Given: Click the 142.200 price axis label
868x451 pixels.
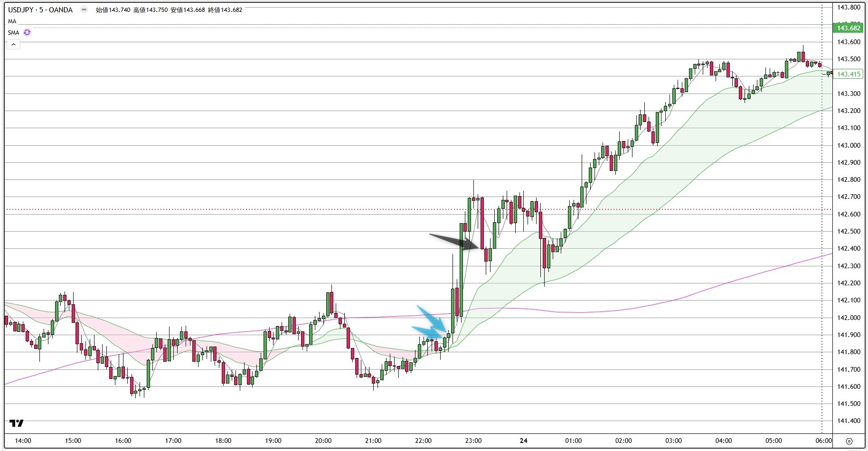Looking at the screenshot, I should (849, 283).
